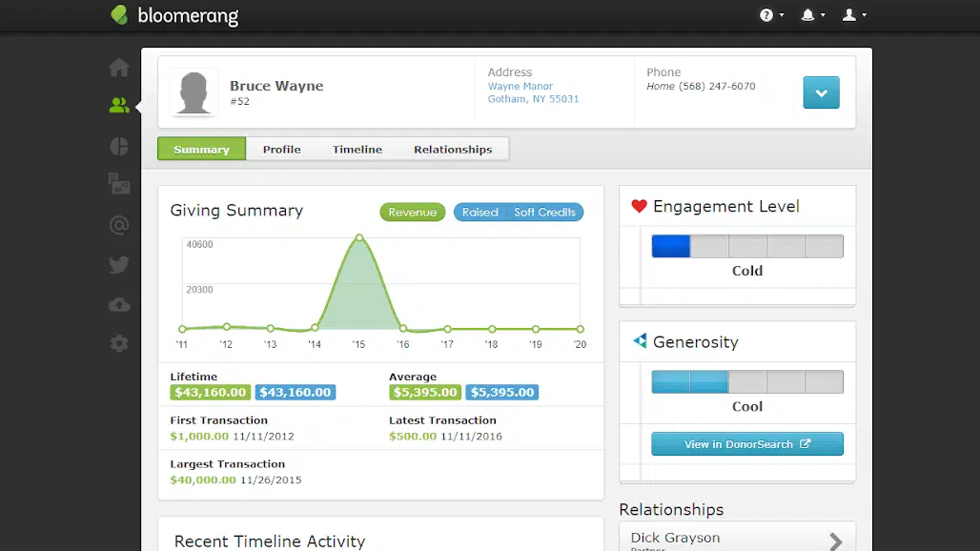The width and height of the screenshot is (980, 551).
Task: Click the '12 chart data point
Action: click(x=227, y=327)
